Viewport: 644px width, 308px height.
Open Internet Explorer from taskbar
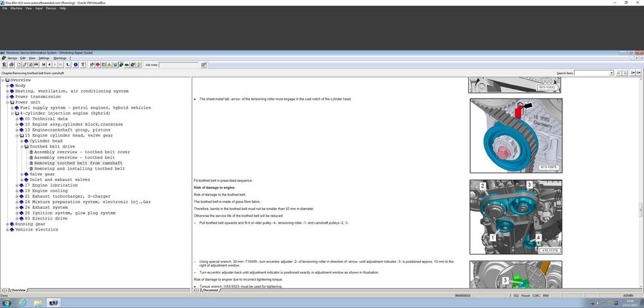(x=23, y=303)
